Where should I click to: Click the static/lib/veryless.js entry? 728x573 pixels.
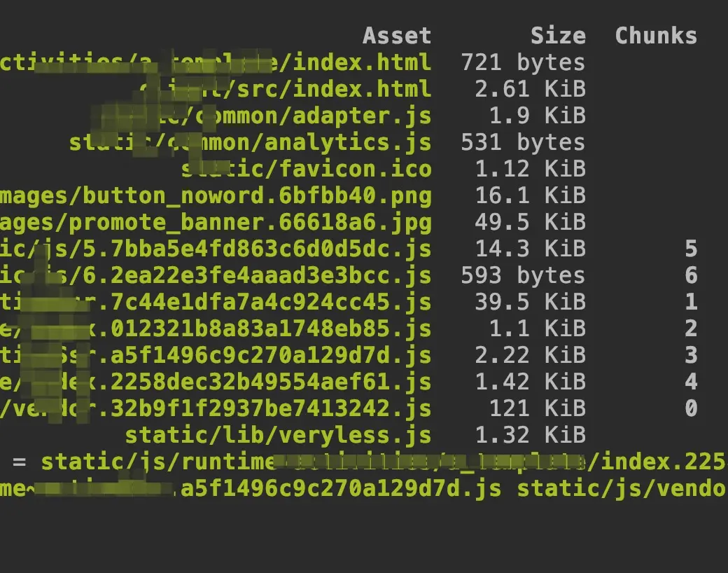pyautogui.click(x=279, y=435)
